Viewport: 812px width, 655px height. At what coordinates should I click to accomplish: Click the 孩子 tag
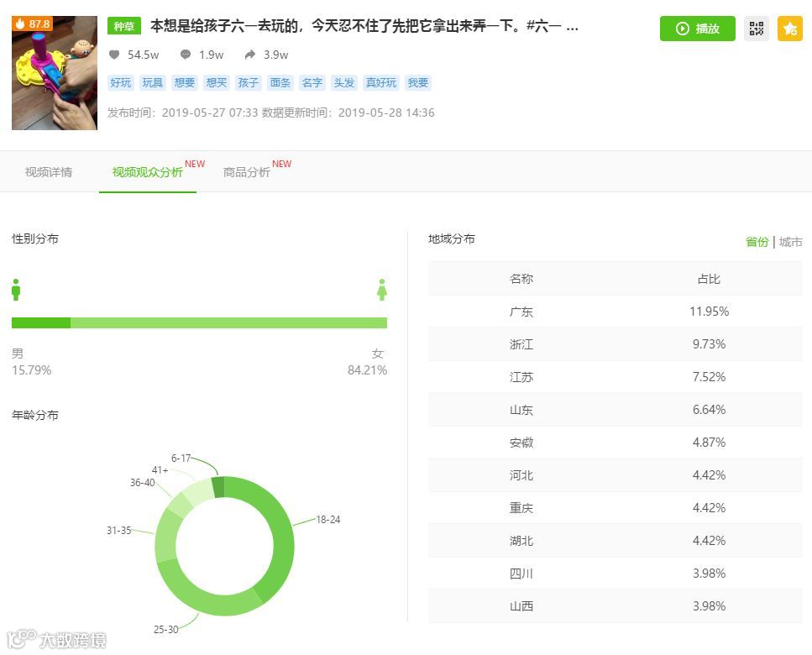(248, 83)
